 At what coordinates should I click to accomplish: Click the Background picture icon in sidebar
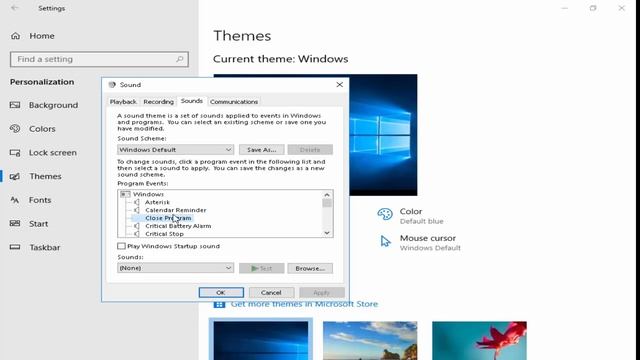[x=15, y=105]
